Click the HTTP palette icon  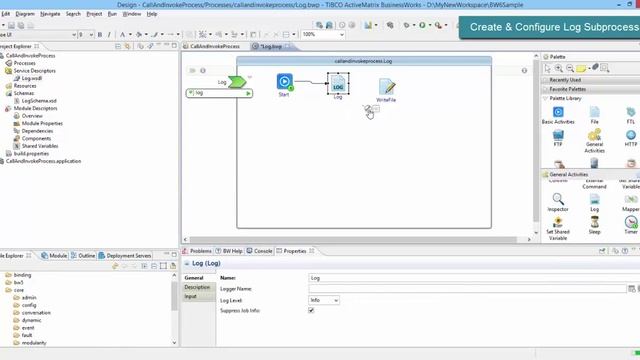[631, 135]
